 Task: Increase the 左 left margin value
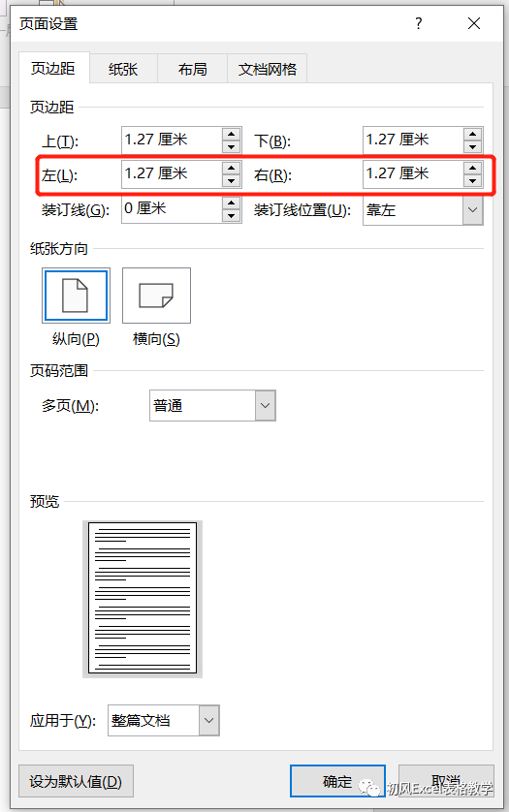tap(231, 168)
